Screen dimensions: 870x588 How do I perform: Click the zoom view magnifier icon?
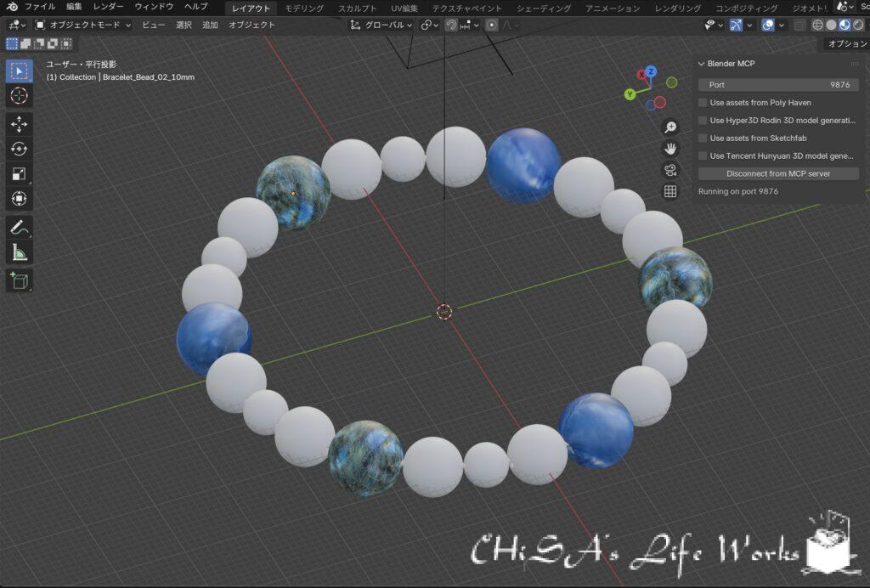670,127
